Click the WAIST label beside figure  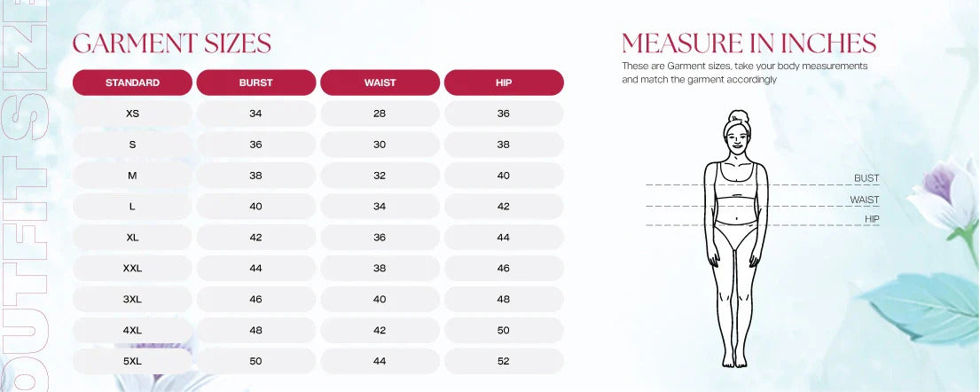(865, 200)
